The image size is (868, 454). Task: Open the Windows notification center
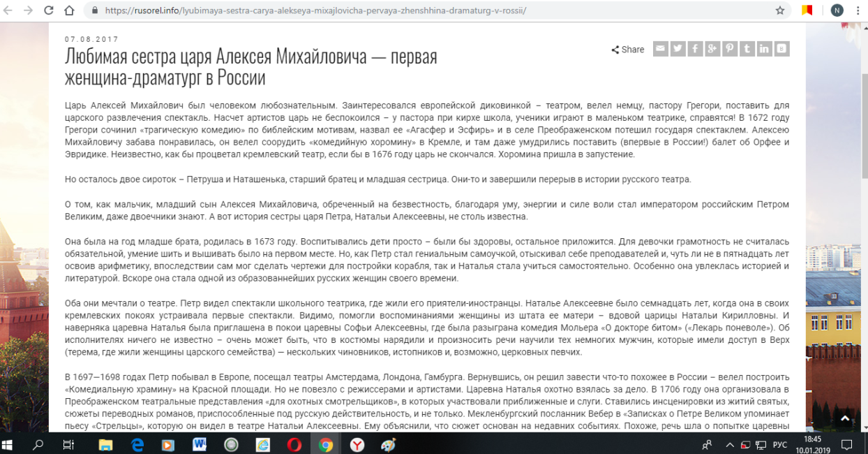[x=846, y=444]
